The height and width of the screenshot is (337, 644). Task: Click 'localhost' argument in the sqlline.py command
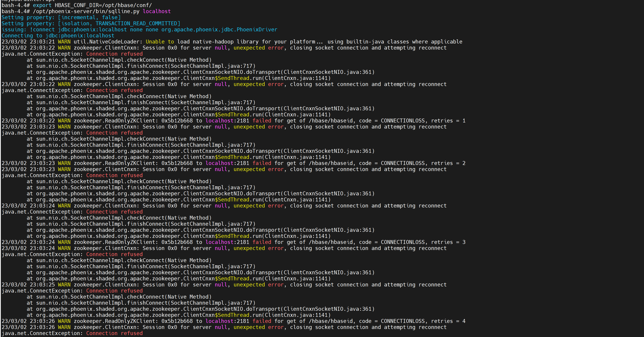pyautogui.click(x=157, y=11)
